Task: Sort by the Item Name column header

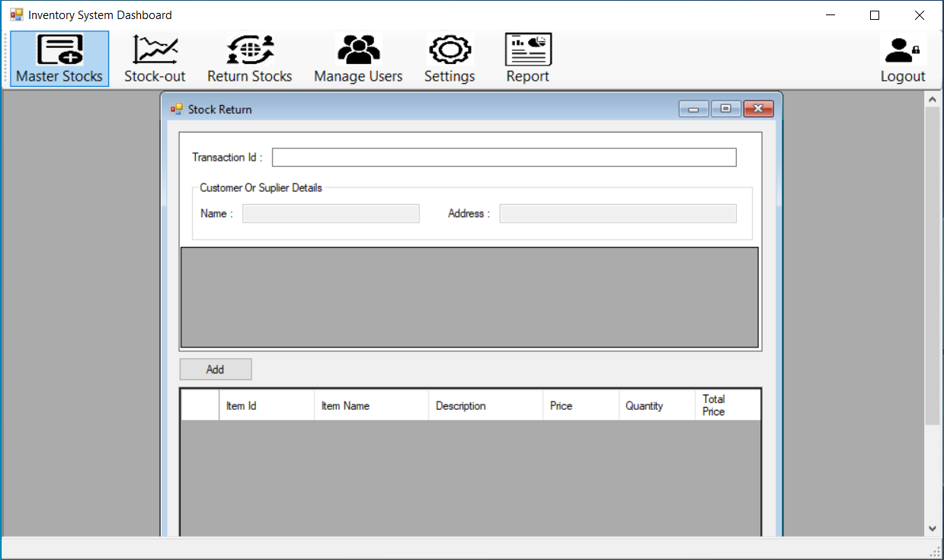Action: (x=371, y=406)
